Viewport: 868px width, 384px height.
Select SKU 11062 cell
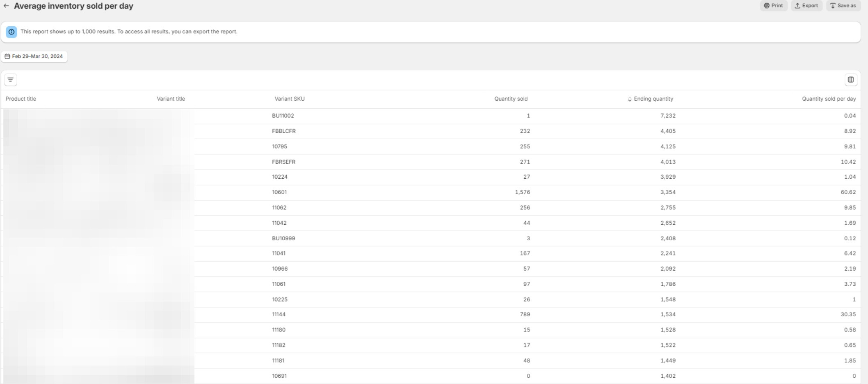pyautogui.click(x=279, y=208)
